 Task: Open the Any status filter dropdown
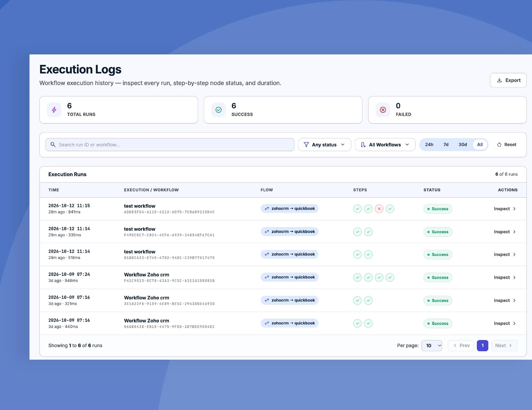324,145
